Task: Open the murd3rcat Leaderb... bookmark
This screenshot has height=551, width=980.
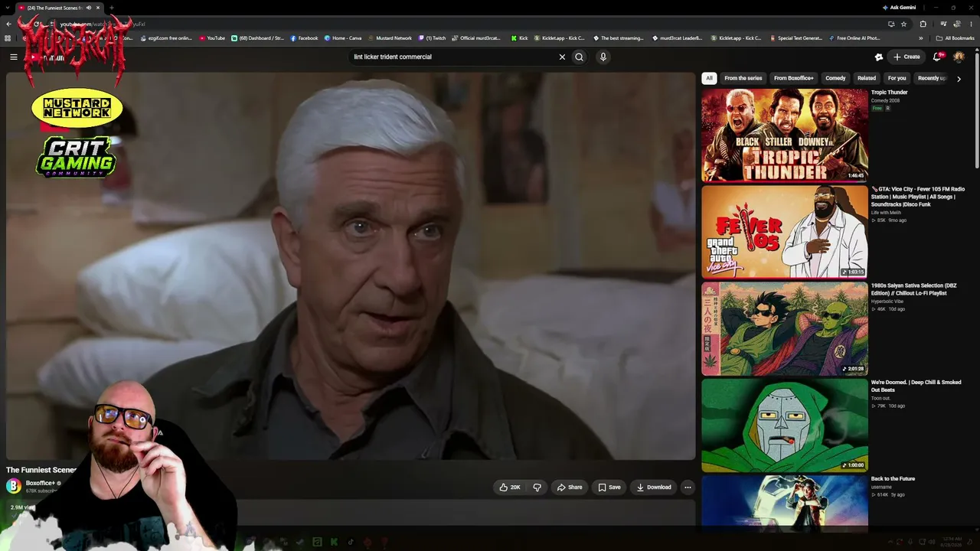Action: pos(676,38)
